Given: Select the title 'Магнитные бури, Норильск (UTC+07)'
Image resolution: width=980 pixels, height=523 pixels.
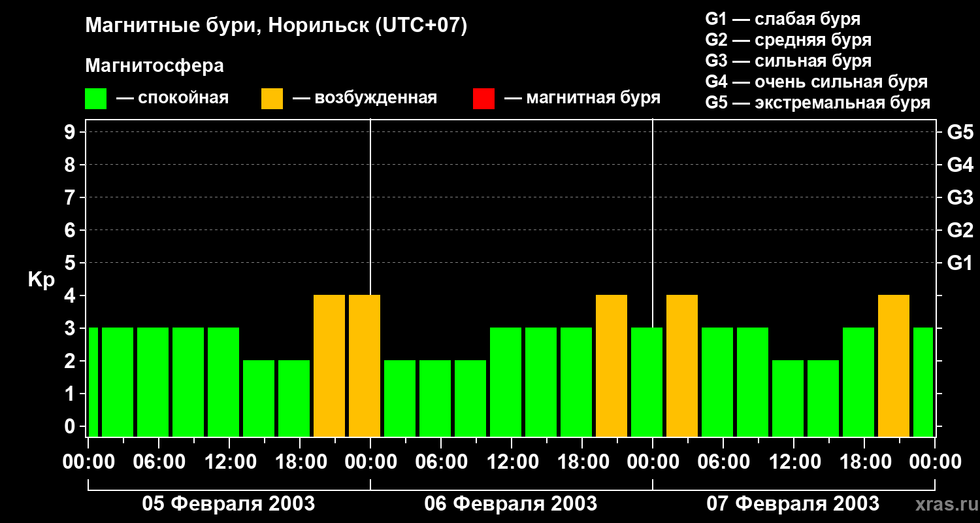Looking at the screenshot, I should (x=276, y=26).
